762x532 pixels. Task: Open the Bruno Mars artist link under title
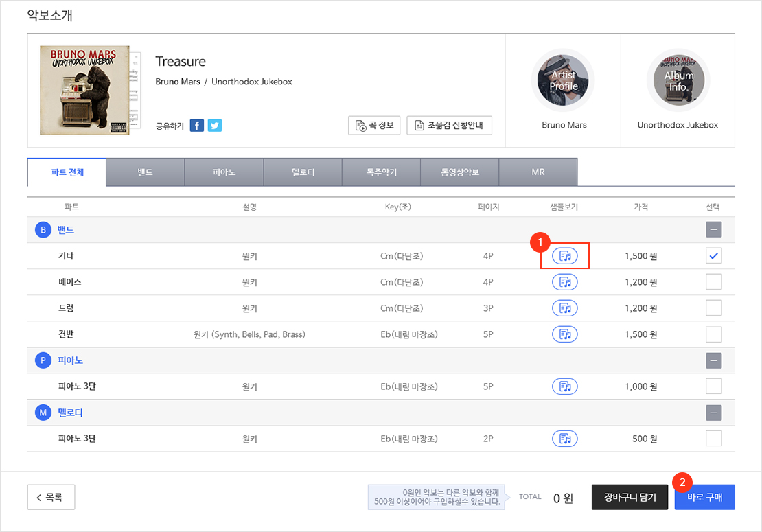click(x=178, y=82)
